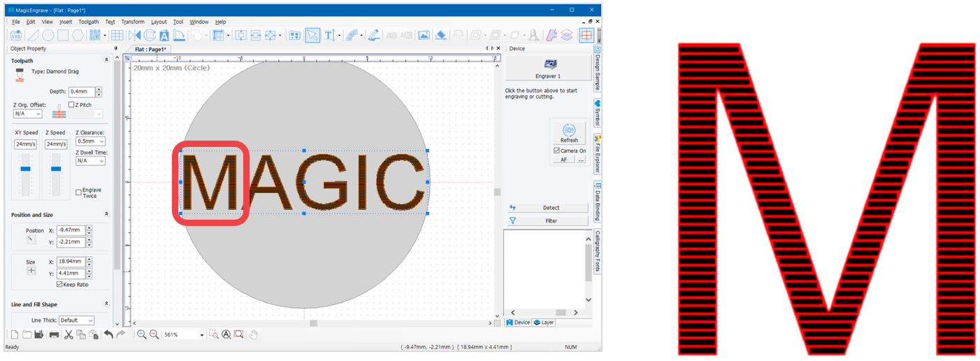Click the pen edit icon in toolbar
The width and height of the screenshot is (980, 361).
[x=374, y=35]
